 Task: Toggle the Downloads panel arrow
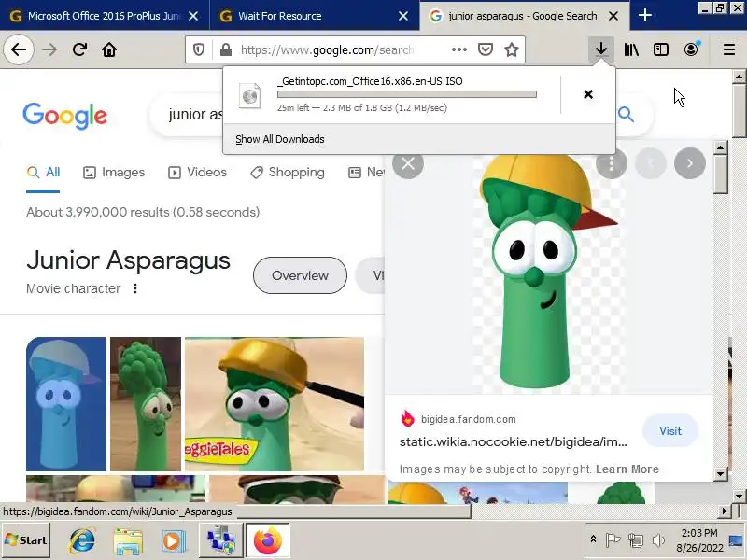click(601, 49)
